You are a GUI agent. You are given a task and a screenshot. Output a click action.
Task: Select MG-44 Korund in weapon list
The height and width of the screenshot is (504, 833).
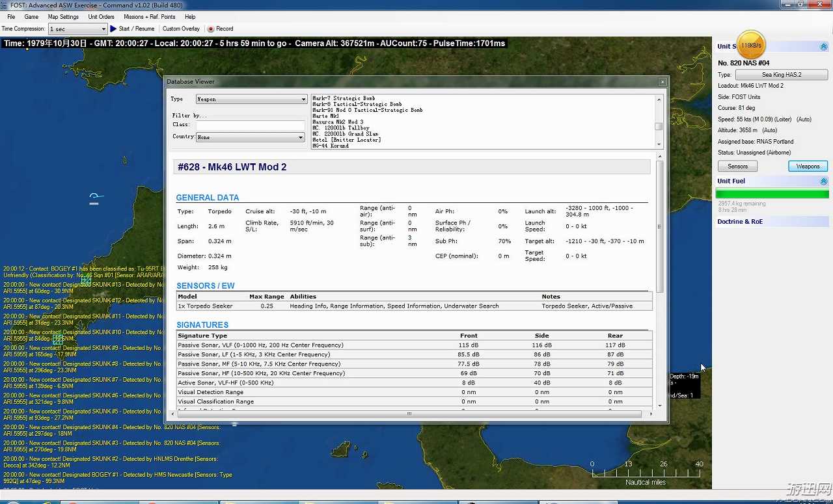click(331, 146)
